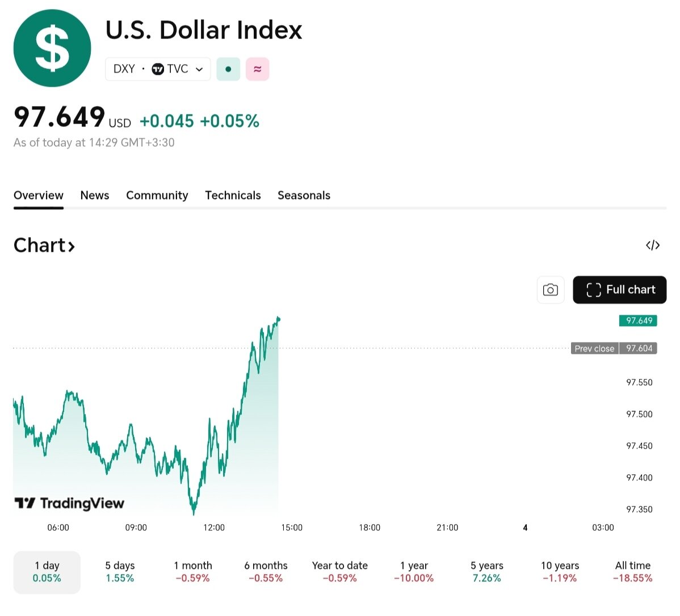Click the U.S. Dollar Index logo icon
Screen dimensions: 680x616
coord(52,48)
